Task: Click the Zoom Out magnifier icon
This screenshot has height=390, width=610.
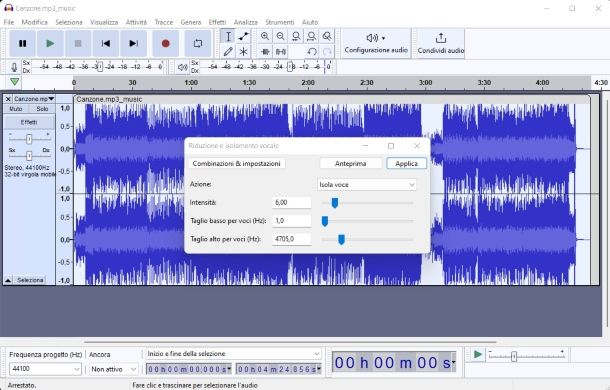Action: (280, 36)
